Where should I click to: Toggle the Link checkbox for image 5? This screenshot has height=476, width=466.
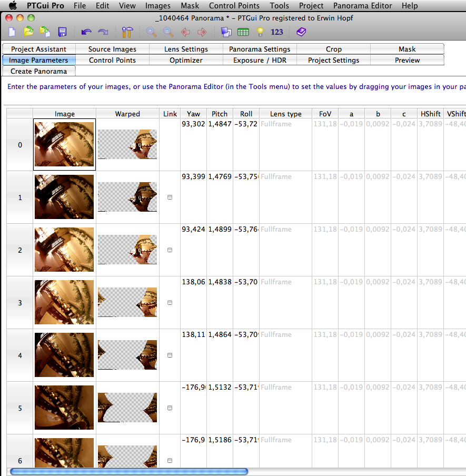point(170,408)
